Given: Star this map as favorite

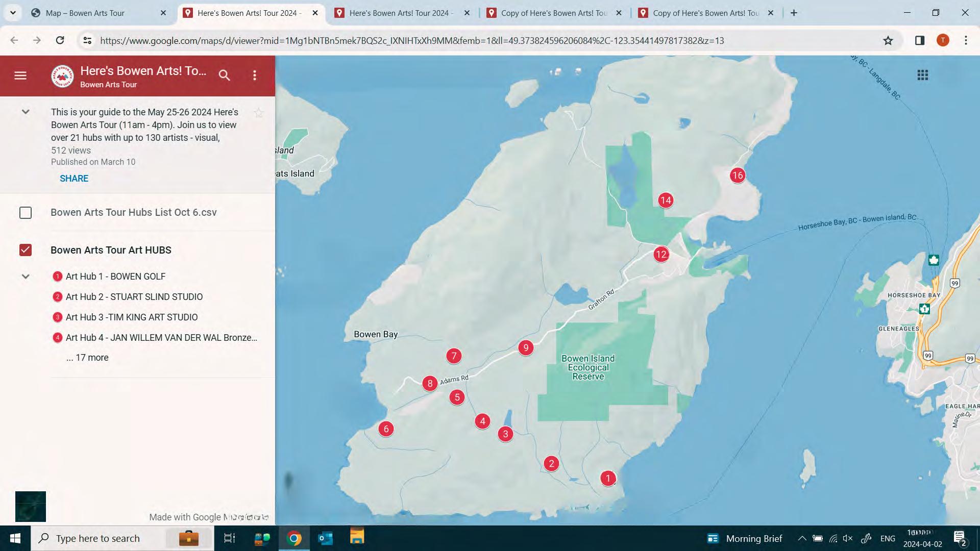Looking at the screenshot, I should coord(259,113).
